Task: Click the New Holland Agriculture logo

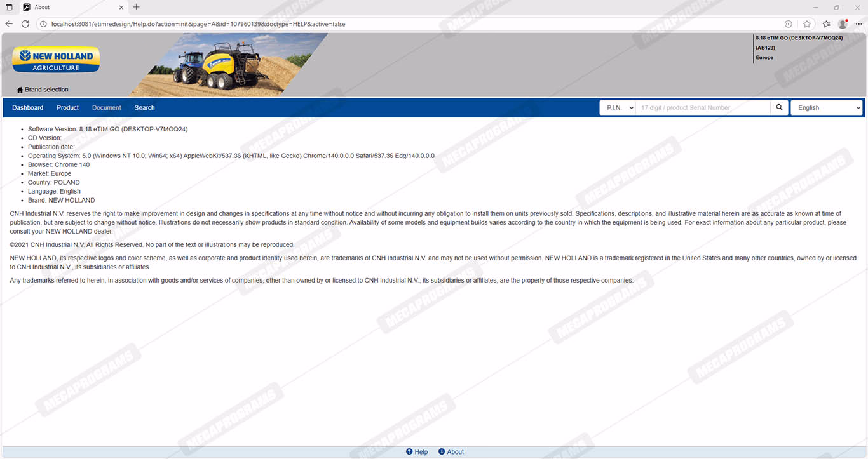Action: tap(56, 60)
